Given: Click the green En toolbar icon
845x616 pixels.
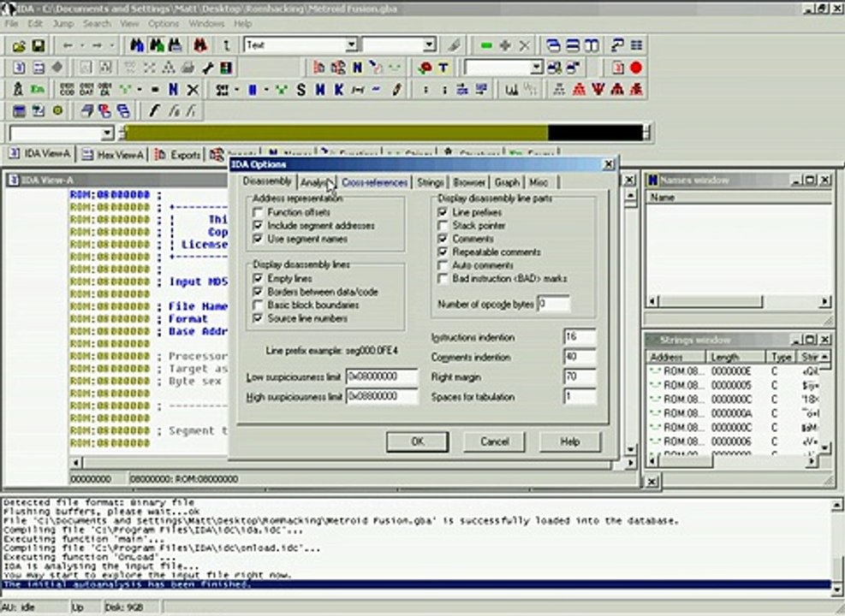Looking at the screenshot, I should click(37, 89).
